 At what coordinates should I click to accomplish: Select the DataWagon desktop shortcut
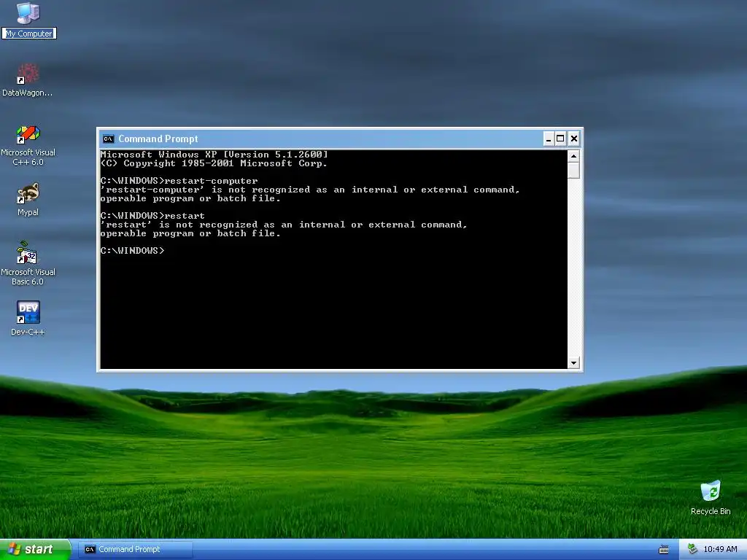coord(28,80)
